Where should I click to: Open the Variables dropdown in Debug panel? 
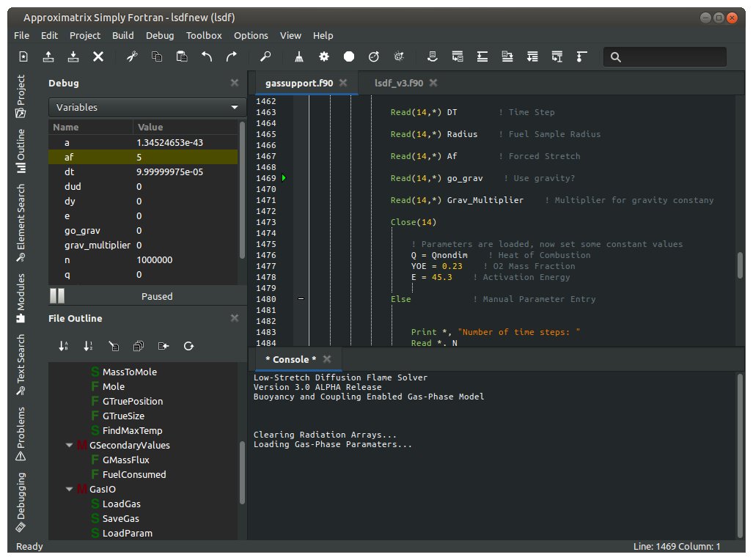point(147,107)
